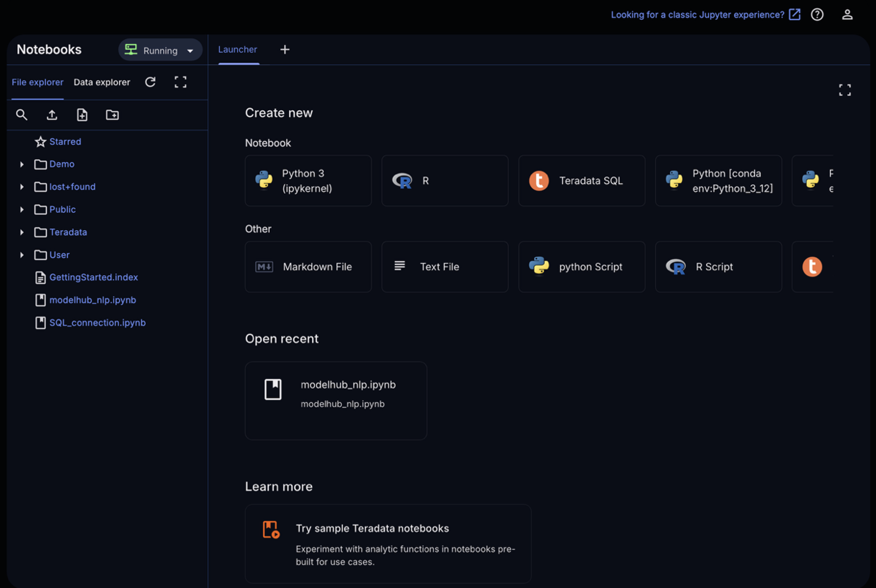Image resolution: width=876 pixels, height=588 pixels.
Task: Open the user account icon
Action: 847,15
